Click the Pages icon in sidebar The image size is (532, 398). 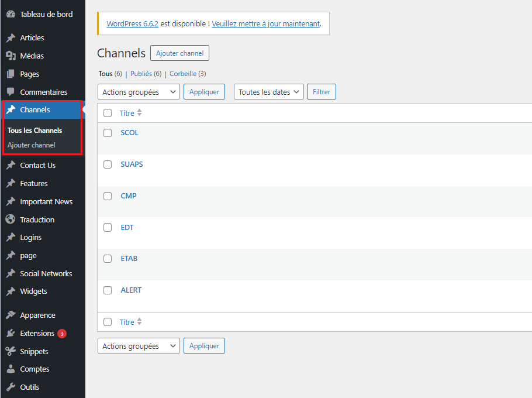[11, 74]
